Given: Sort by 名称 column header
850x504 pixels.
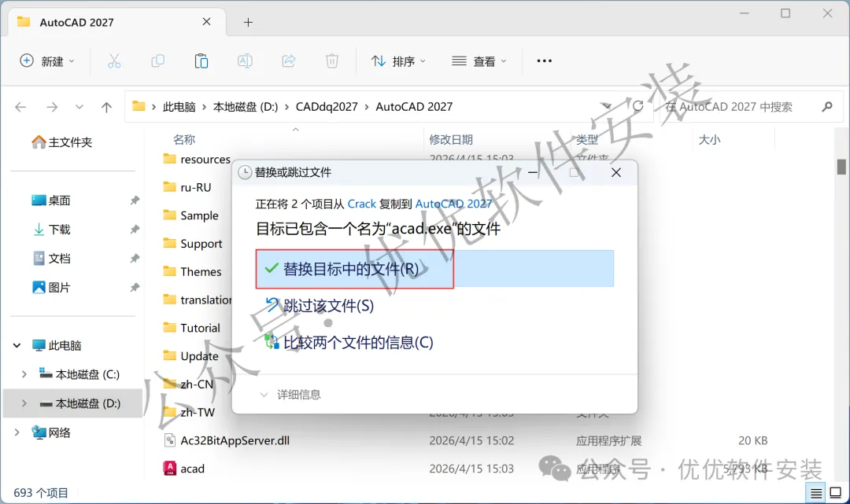Looking at the screenshot, I should [x=184, y=140].
